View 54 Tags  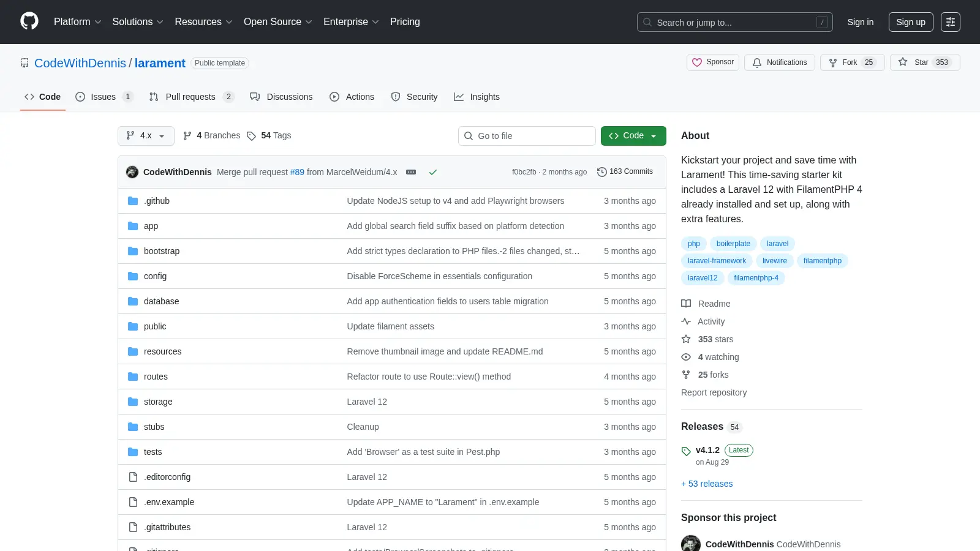[269, 136]
